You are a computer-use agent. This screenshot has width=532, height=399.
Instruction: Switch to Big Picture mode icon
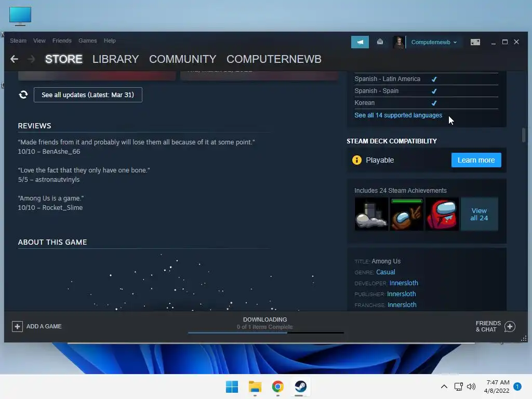(x=475, y=42)
